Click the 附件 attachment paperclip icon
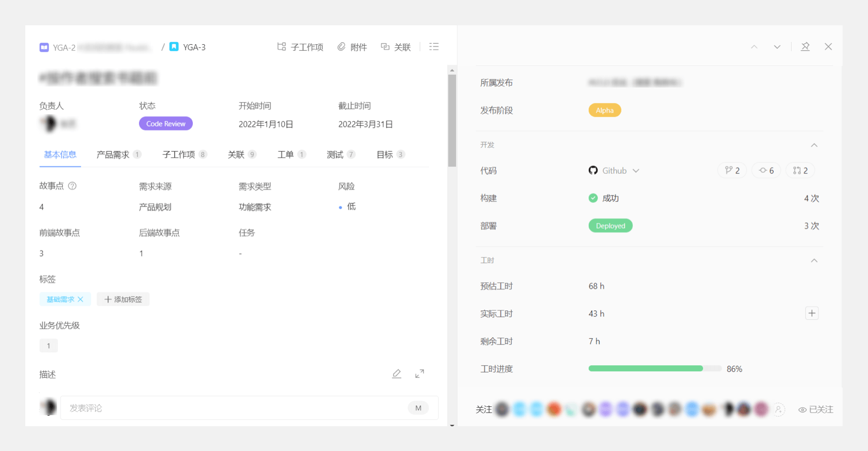868x451 pixels. pos(342,47)
